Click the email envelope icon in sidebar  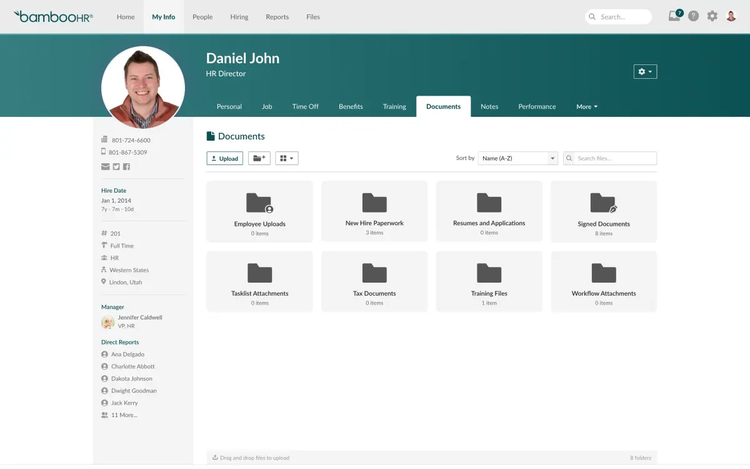click(x=105, y=166)
